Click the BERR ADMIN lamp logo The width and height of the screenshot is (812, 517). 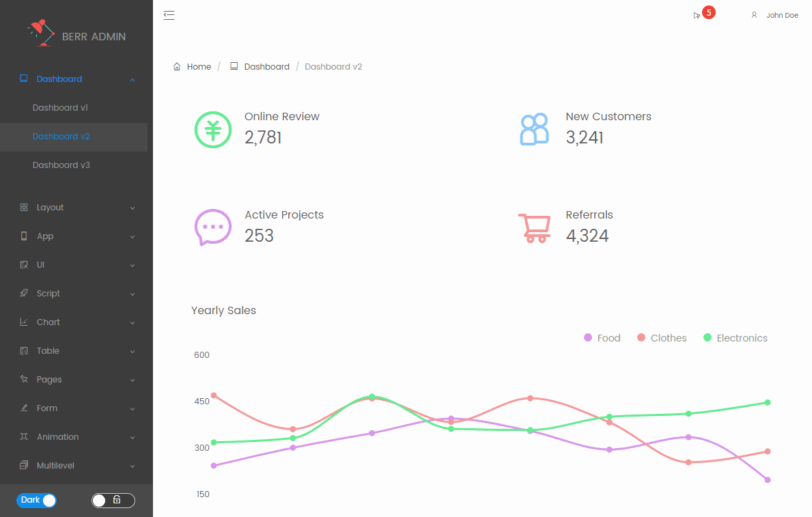(40, 33)
